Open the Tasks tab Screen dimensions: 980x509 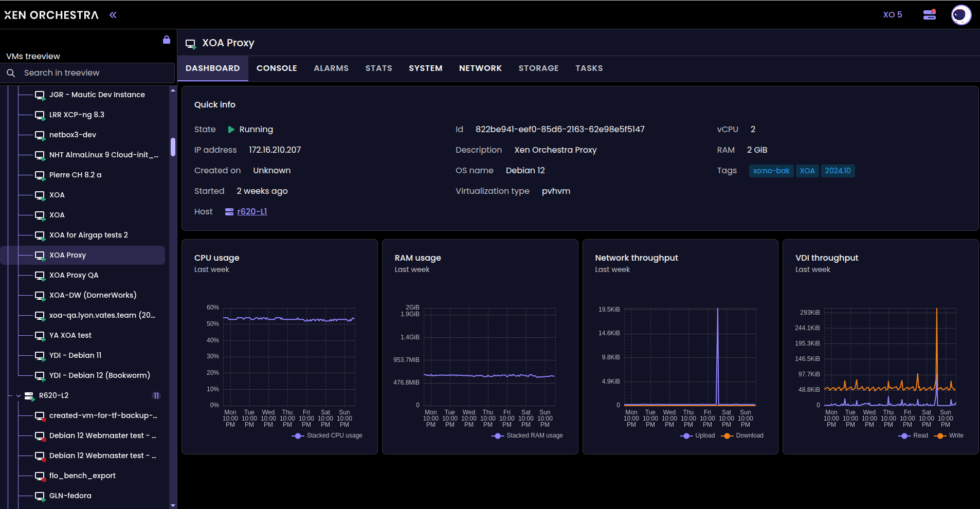pos(589,68)
